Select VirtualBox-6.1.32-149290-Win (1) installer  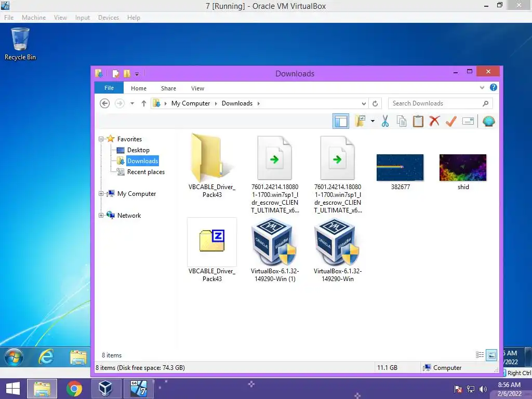(x=275, y=250)
